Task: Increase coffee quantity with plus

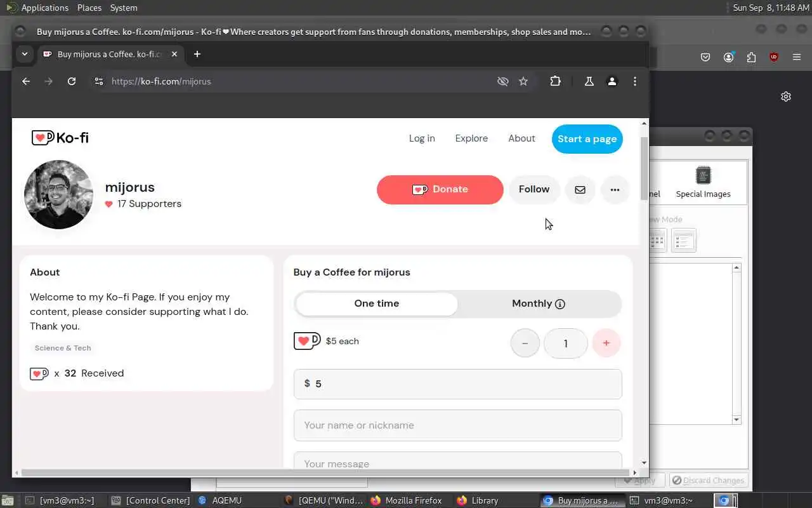Action: [x=606, y=343]
